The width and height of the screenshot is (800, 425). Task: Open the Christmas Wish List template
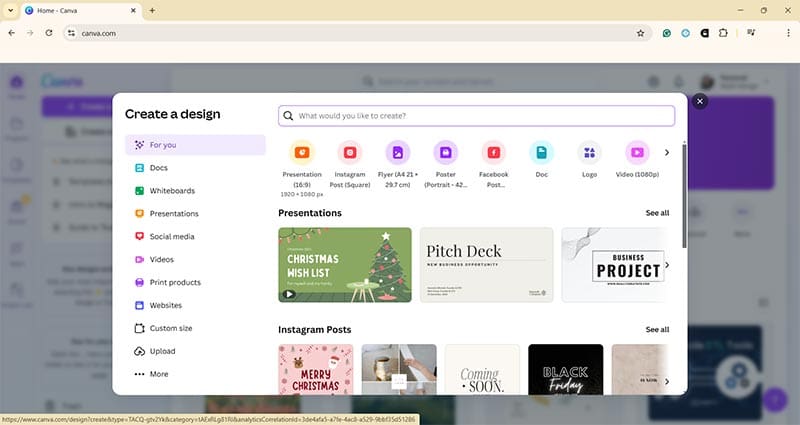pos(345,265)
